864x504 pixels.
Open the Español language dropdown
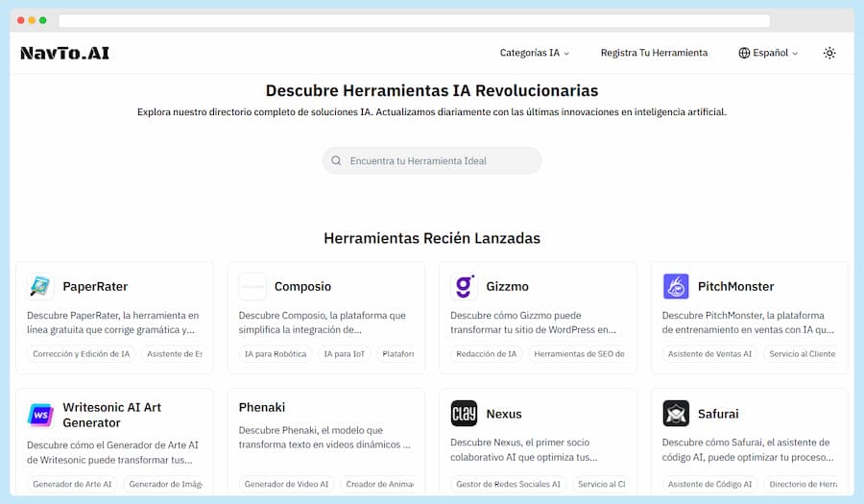tap(768, 53)
